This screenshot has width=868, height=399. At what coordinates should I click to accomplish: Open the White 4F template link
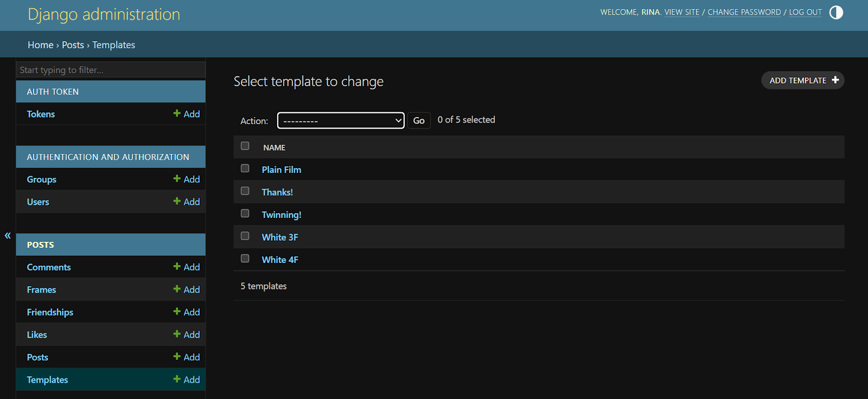click(280, 260)
